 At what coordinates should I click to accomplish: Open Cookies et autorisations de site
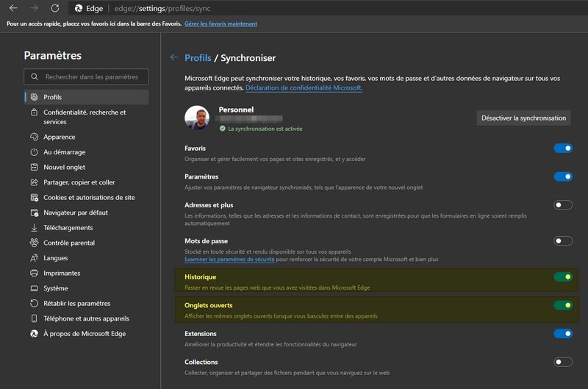click(88, 198)
